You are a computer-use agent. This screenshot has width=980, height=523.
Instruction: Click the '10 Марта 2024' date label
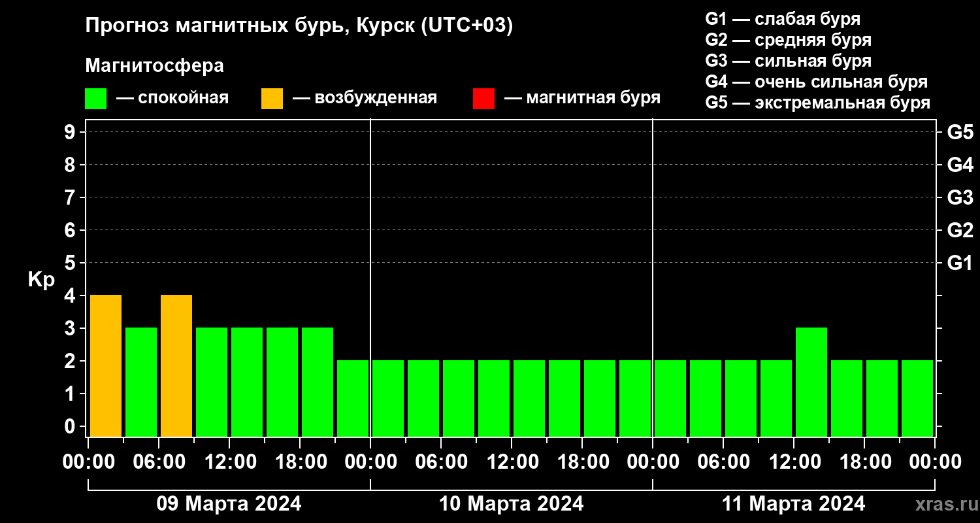[511, 504]
